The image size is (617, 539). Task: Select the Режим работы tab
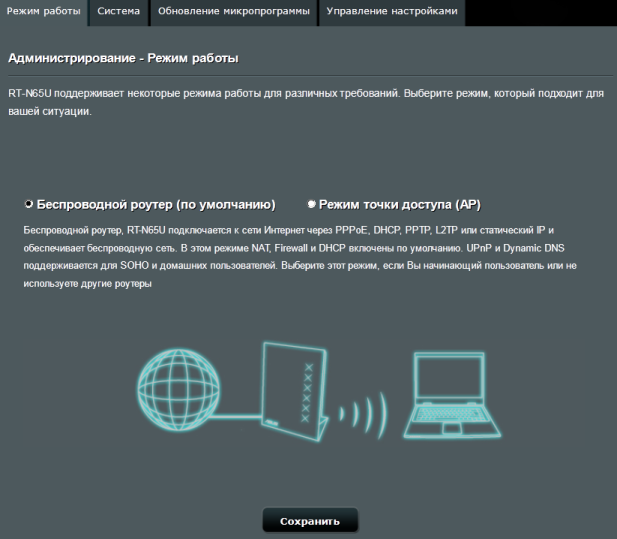pyautogui.click(x=44, y=12)
